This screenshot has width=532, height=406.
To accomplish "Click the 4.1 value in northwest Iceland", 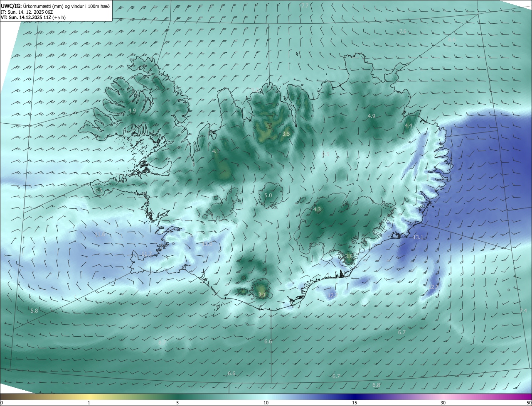I will (x=215, y=152).
